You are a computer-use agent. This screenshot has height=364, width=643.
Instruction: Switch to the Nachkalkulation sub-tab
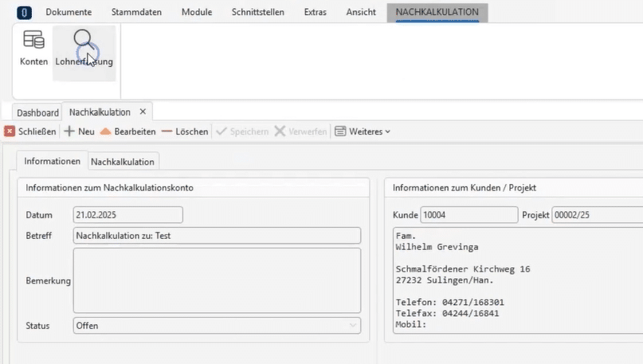123,162
